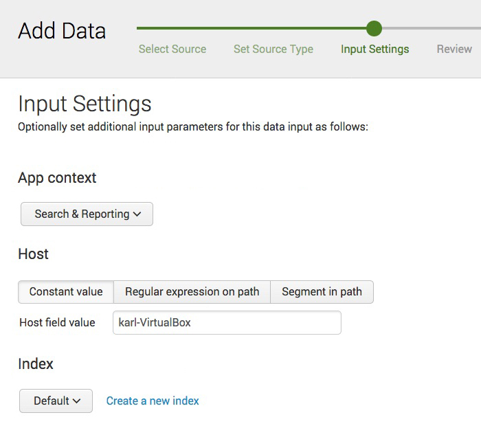Click the chevron beside Search & Reporting

pyautogui.click(x=137, y=214)
